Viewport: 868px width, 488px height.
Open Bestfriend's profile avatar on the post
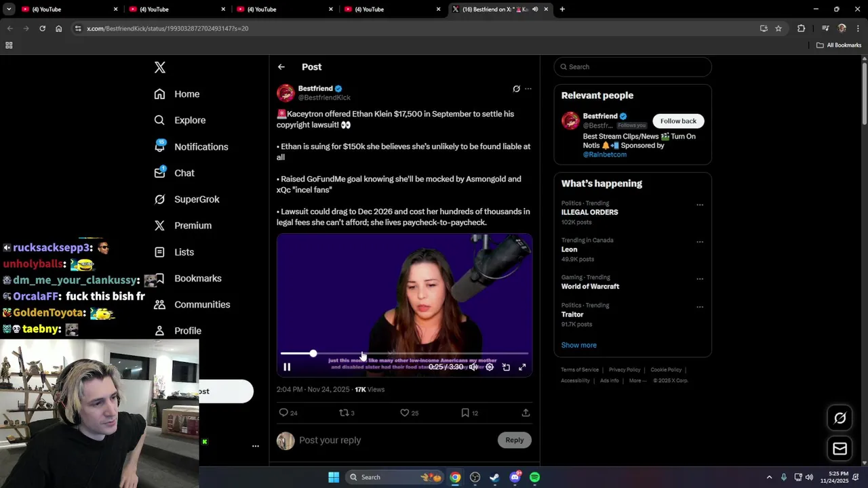tap(285, 93)
